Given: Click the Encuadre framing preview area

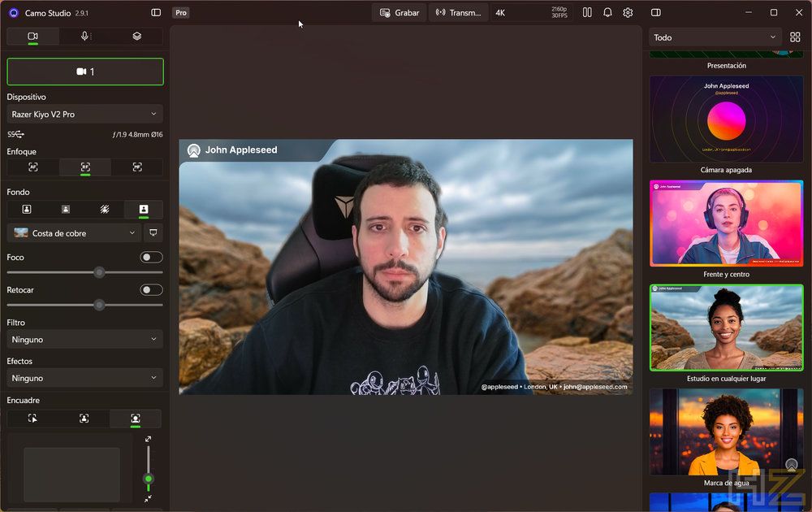Looking at the screenshot, I should 71,475.
